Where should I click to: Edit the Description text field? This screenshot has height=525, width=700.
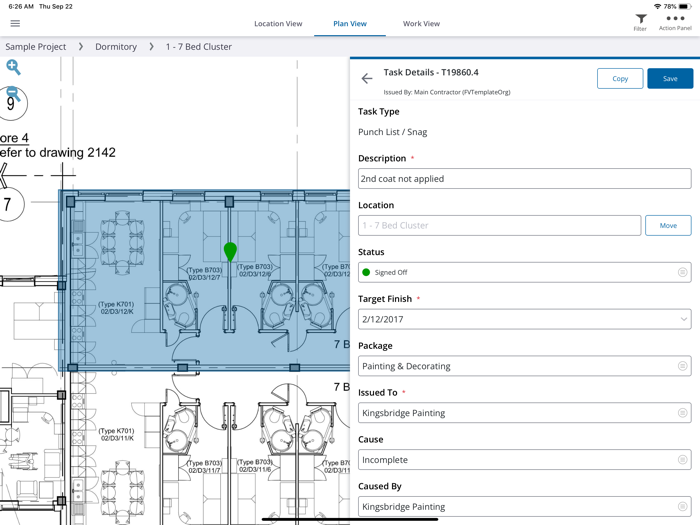525,179
